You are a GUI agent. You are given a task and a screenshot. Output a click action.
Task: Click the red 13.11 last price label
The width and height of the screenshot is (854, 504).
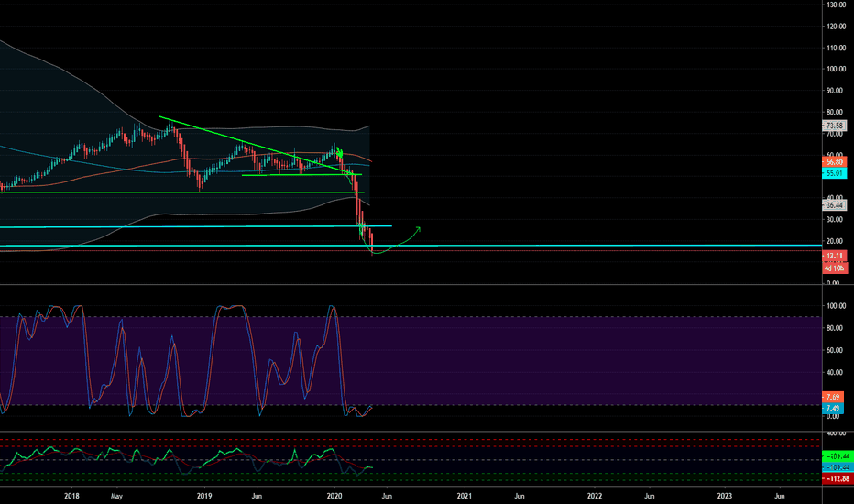click(x=834, y=256)
